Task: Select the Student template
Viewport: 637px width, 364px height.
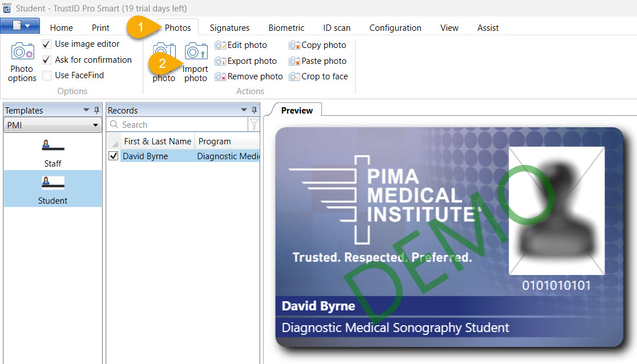Action: click(53, 189)
